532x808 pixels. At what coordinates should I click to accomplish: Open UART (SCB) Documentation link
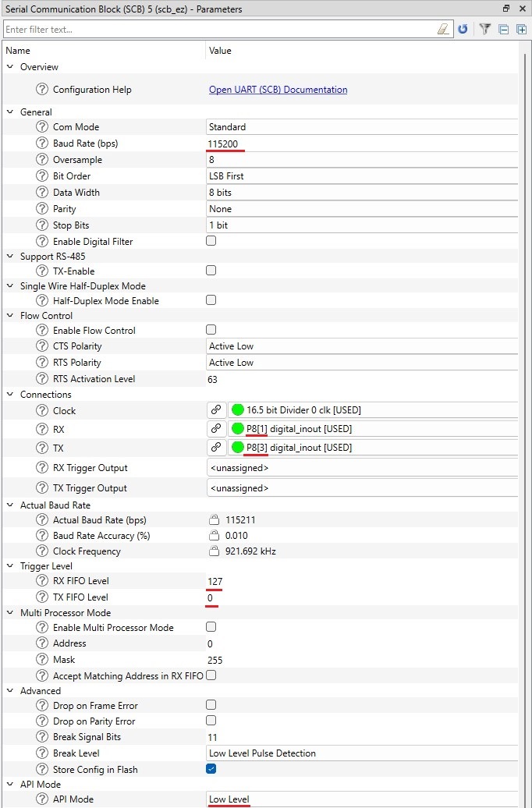(278, 90)
